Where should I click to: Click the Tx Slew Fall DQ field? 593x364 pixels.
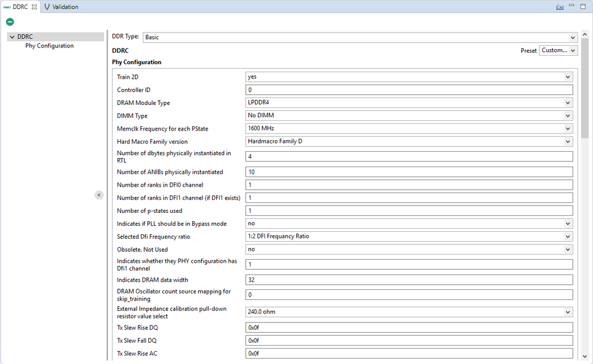coord(409,340)
